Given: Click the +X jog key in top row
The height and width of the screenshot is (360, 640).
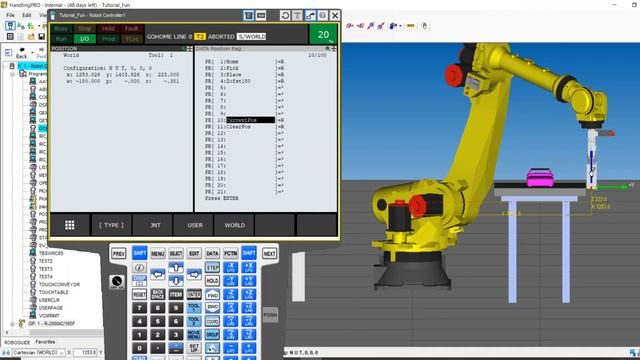Looking at the screenshot, I should (x=249, y=267).
